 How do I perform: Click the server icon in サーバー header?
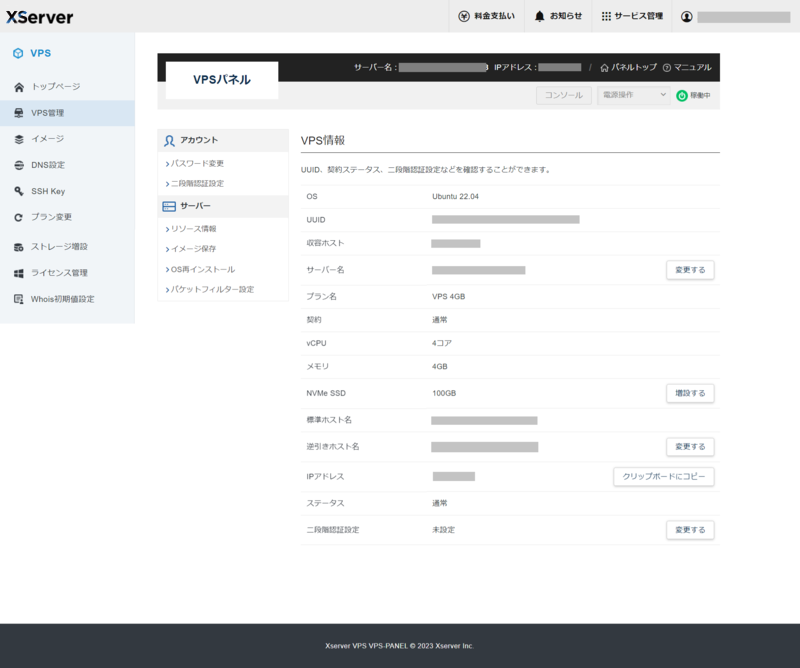point(169,206)
